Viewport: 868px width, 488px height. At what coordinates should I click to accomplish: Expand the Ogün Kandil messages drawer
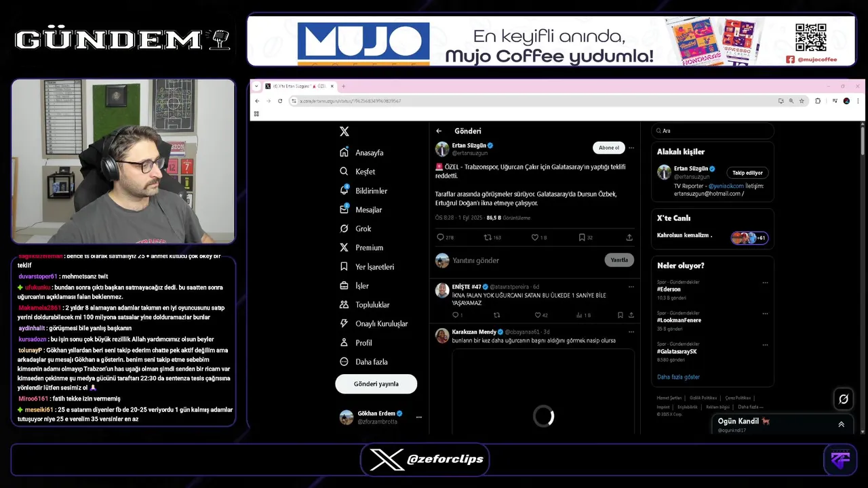pos(841,424)
